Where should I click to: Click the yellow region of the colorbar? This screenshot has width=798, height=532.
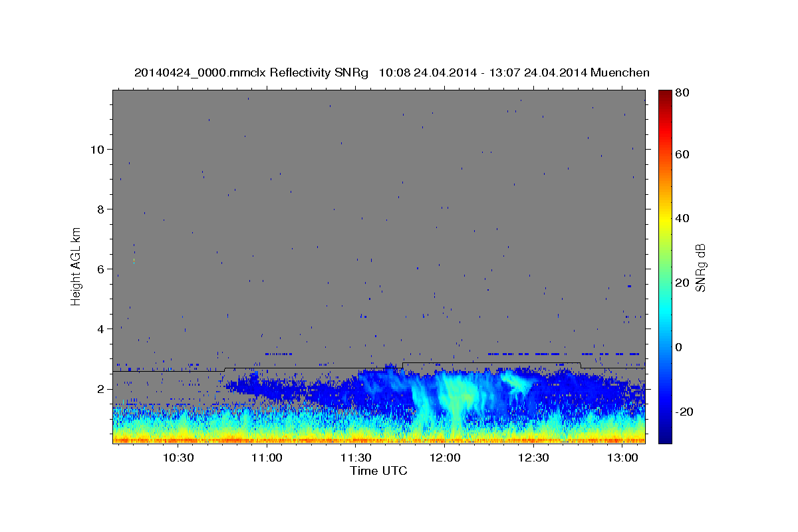(x=665, y=219)
